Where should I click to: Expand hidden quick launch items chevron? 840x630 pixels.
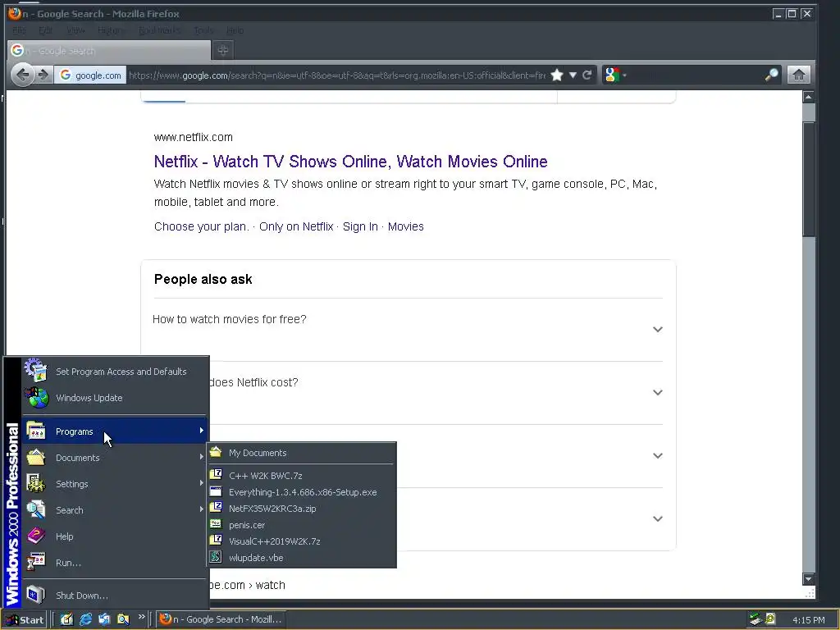(x=141, y=617)
